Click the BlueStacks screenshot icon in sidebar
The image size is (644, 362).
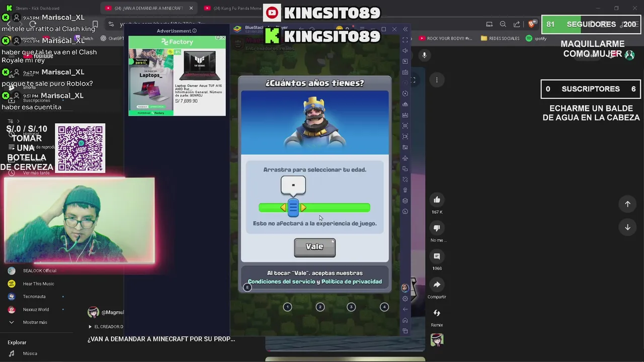405,126
